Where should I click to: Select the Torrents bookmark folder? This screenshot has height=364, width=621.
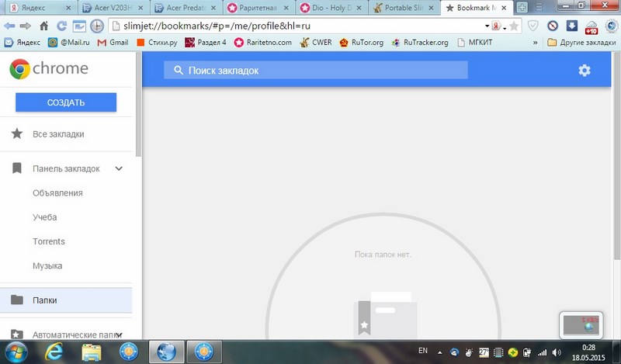(49, 241)
